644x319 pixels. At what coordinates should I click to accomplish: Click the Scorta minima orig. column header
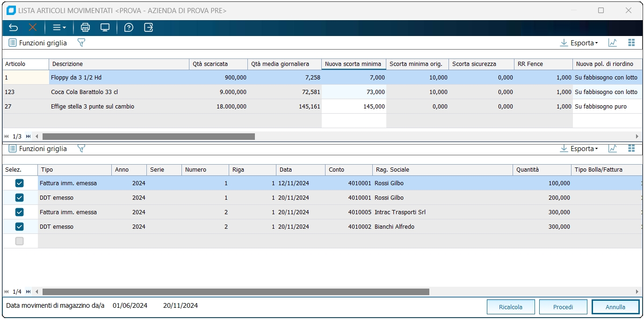418,64
